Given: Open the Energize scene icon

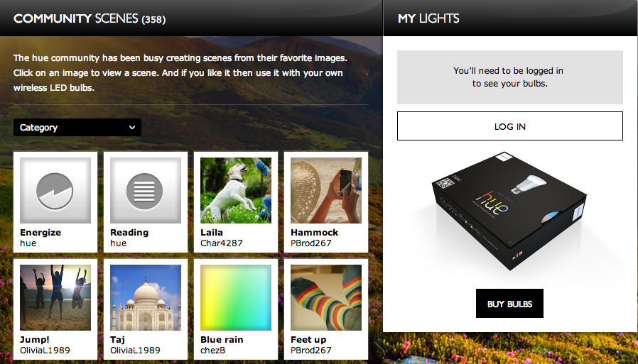Looking at the screenshot, I should [55, 191].
